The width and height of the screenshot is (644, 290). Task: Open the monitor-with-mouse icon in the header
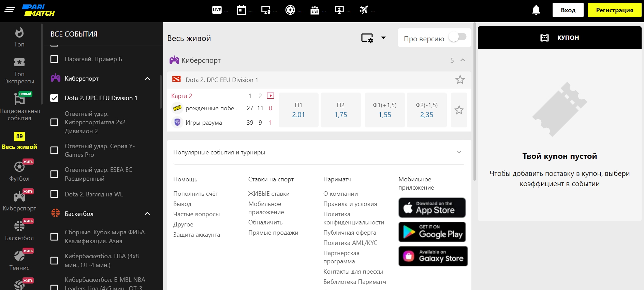(266, 10)
